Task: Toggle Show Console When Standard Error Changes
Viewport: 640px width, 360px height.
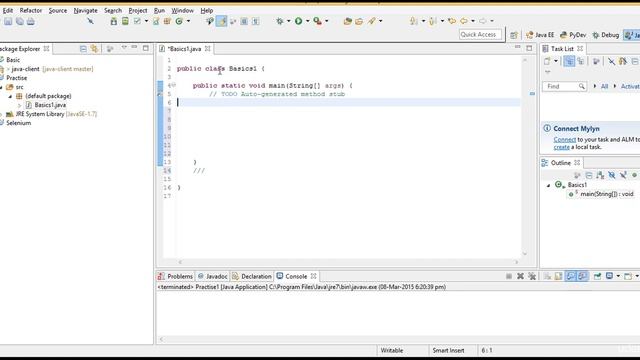Action: tap(582, 276)
